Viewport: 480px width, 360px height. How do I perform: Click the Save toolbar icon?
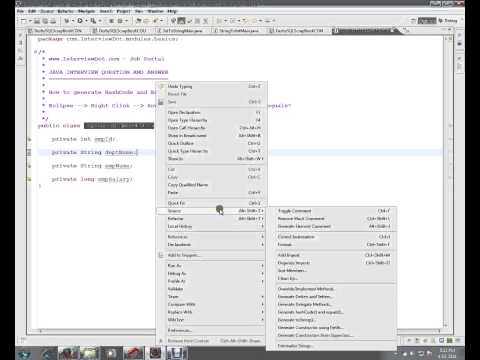[x=37, y=21]
